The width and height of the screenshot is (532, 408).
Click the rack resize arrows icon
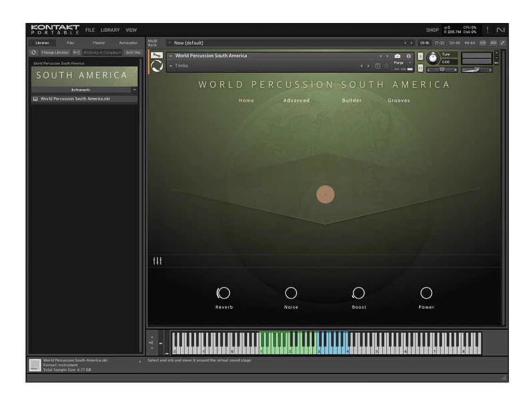click(502, 43)
